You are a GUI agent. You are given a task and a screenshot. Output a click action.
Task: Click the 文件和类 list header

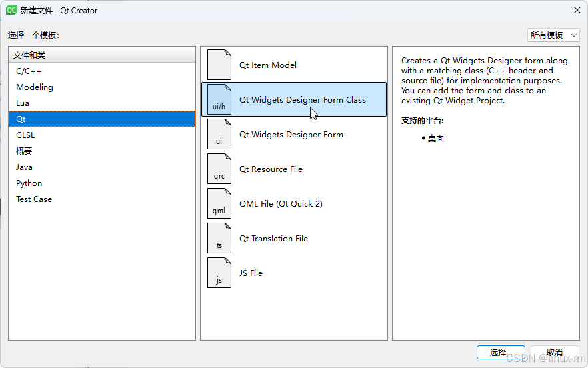pos(102,55)
